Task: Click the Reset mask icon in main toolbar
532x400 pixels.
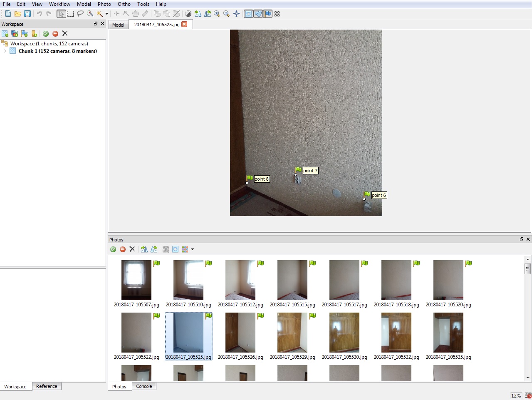Action: tap(176, 14)
